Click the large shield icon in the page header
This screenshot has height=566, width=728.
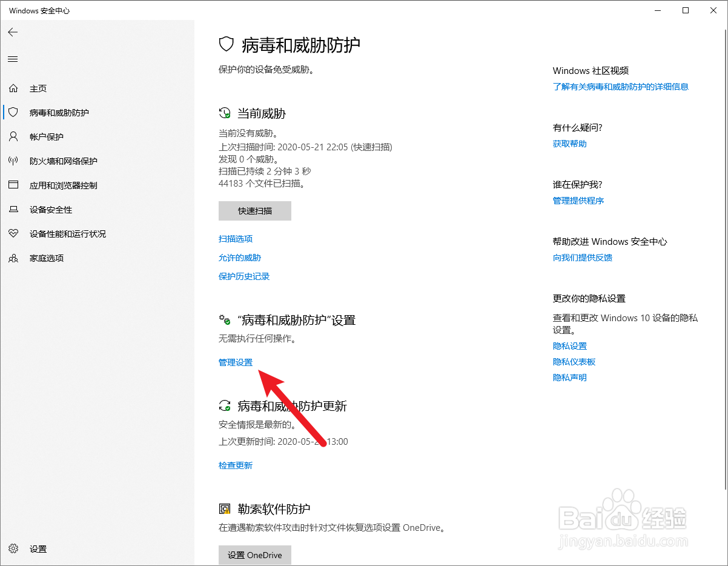point(227,44)
